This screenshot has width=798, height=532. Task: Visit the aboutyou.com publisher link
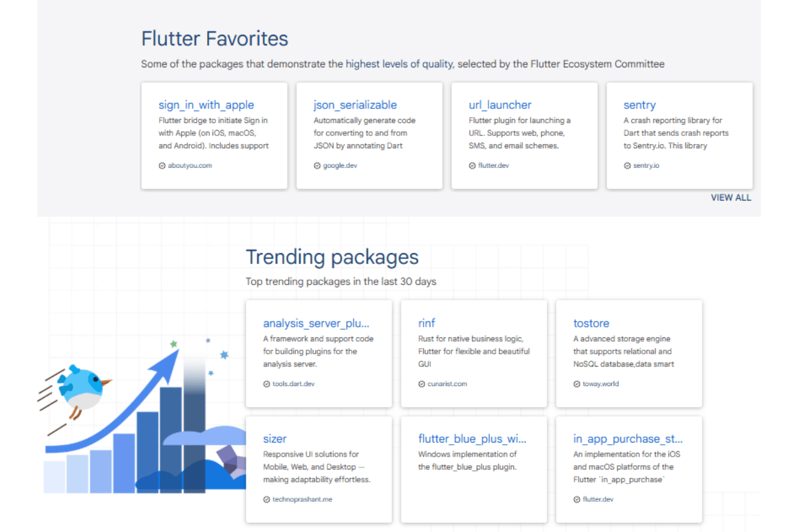click(190, 165)
